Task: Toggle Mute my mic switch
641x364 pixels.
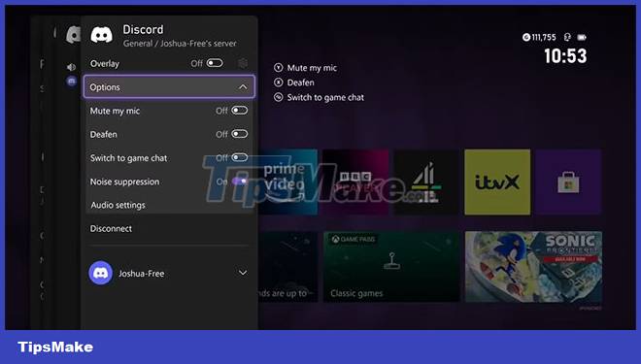Action: pos(240,111)
